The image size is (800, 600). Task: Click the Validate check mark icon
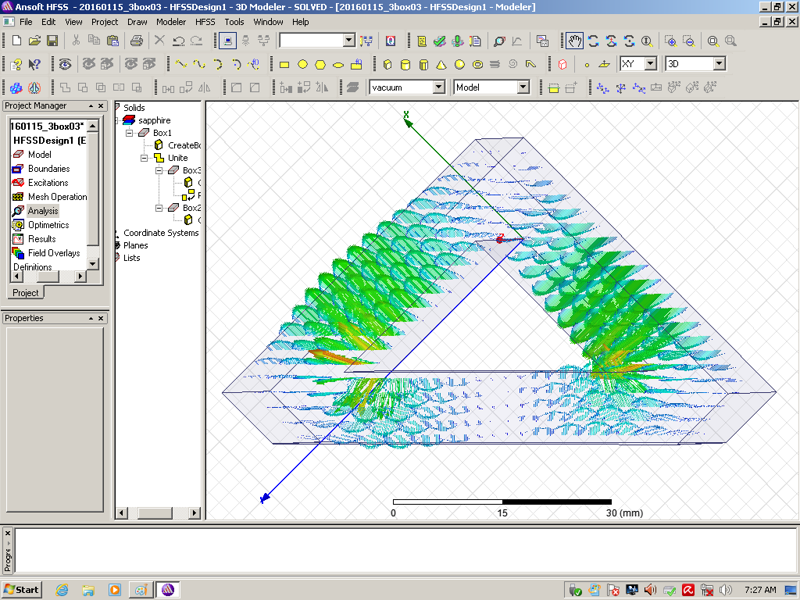(x=439, y=41)
